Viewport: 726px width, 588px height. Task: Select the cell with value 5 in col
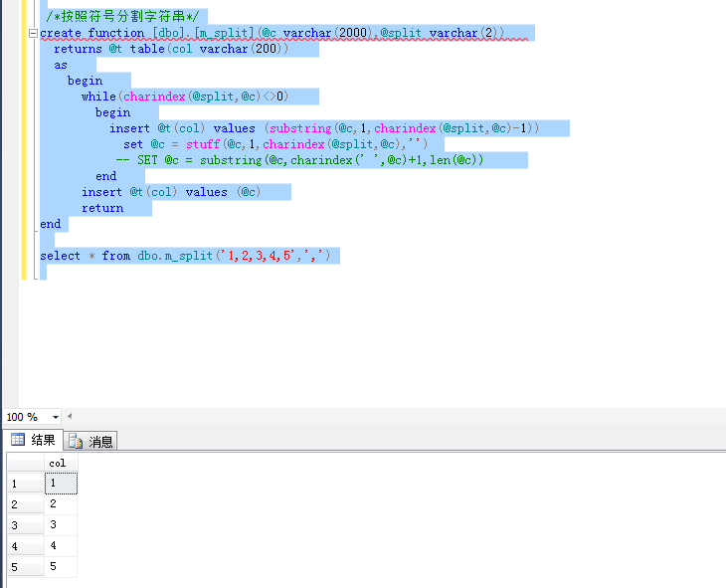[61, 567]
